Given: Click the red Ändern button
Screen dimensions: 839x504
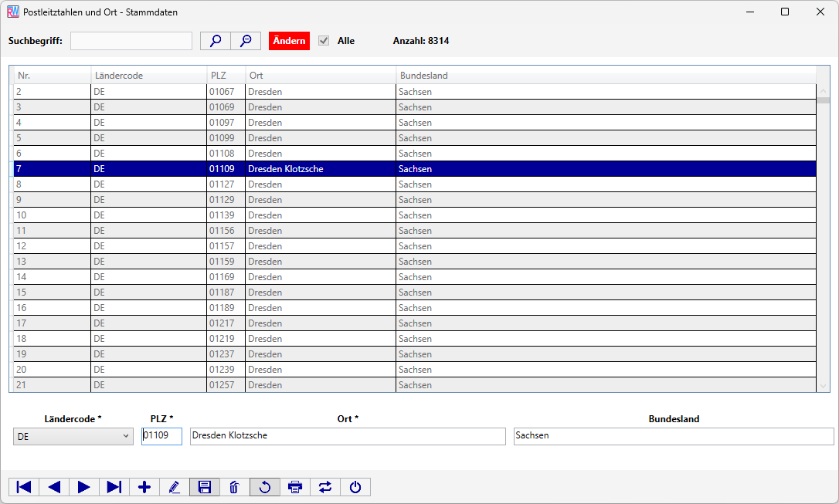Looking at the screenshot, I should (x=289, y=41).
